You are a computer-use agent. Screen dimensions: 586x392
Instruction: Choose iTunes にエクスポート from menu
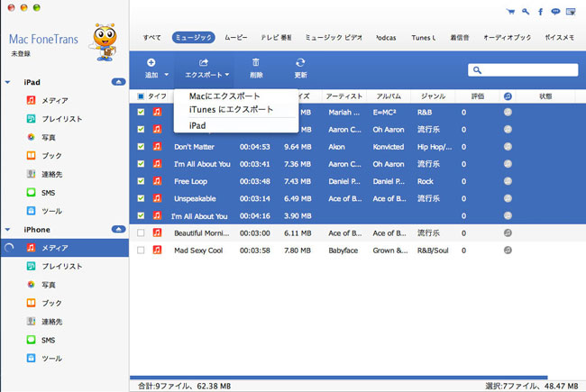click(x=231, y=110)
